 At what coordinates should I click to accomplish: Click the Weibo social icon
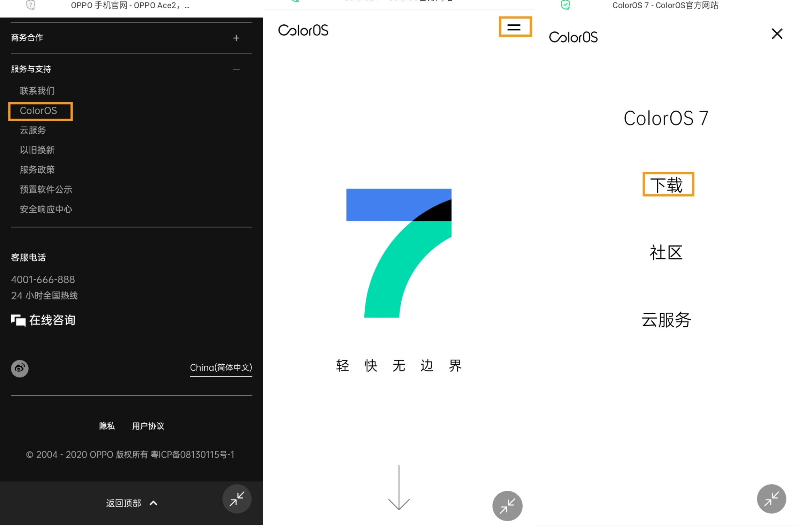point(20,368)
